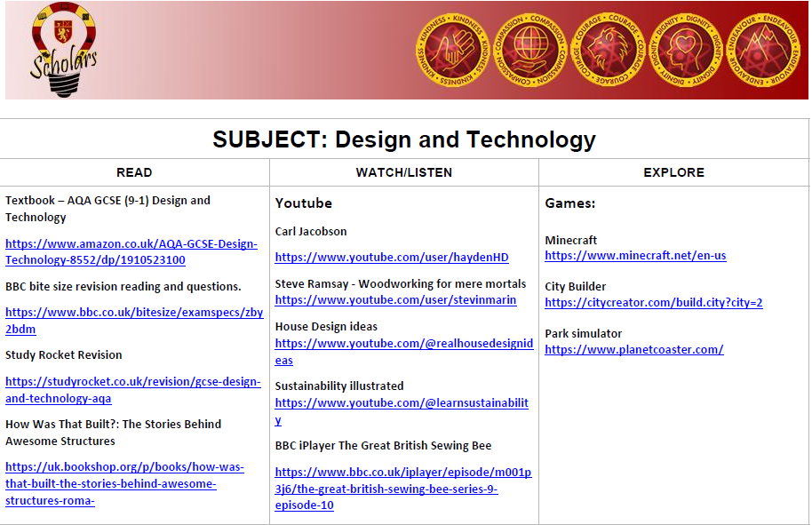Open the citycreator.com city builder link

click(x=654, y=302)
